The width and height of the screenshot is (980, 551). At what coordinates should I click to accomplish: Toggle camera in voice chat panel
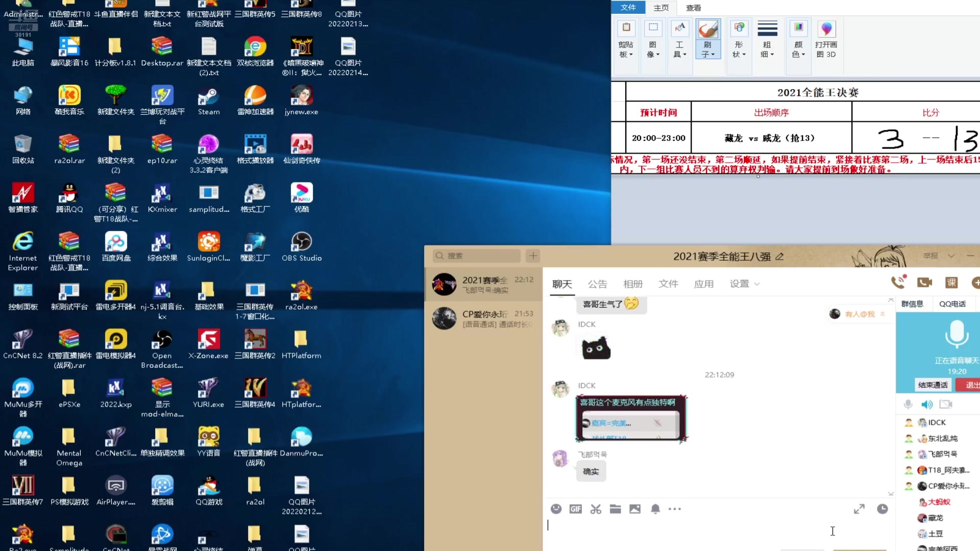click(946, 404)
